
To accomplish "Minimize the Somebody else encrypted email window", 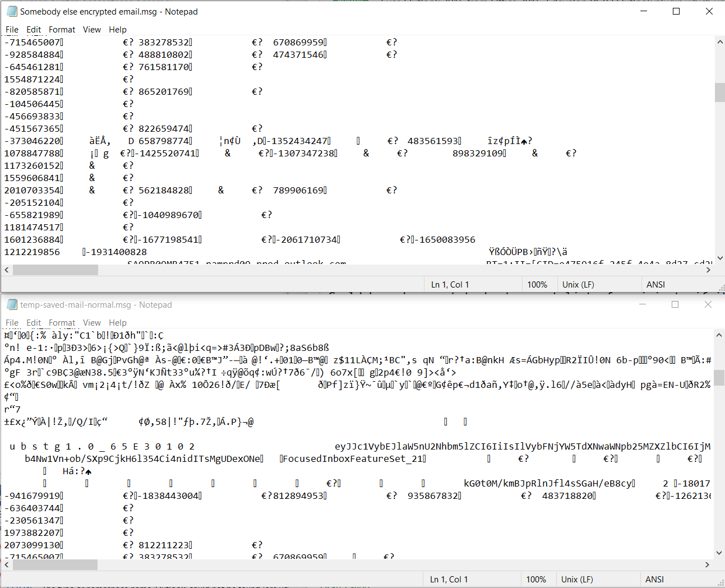I will coord(643,11).
